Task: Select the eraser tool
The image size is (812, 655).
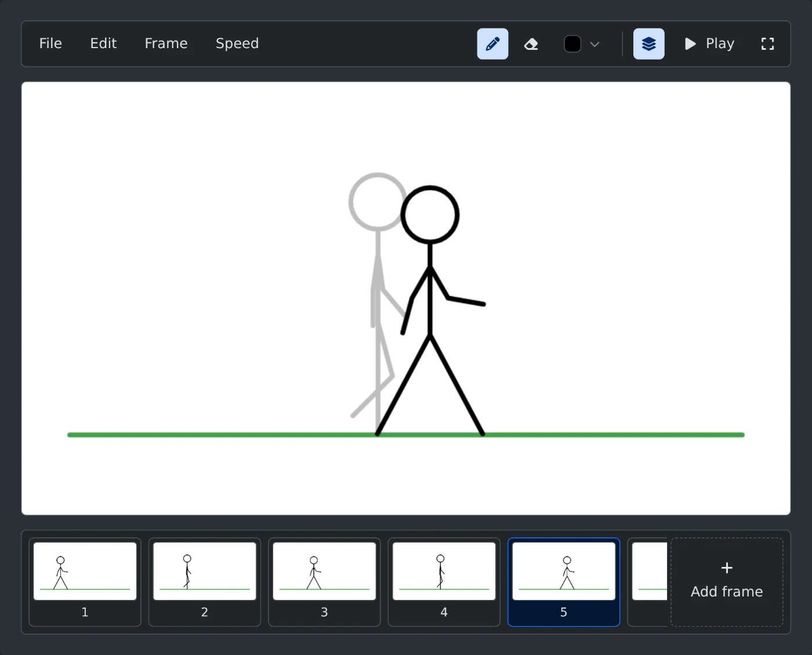Action: point(531,44)
